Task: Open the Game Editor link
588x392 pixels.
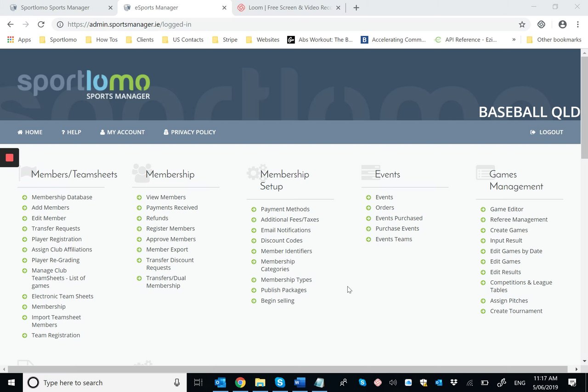Action: tap(507, 209)
